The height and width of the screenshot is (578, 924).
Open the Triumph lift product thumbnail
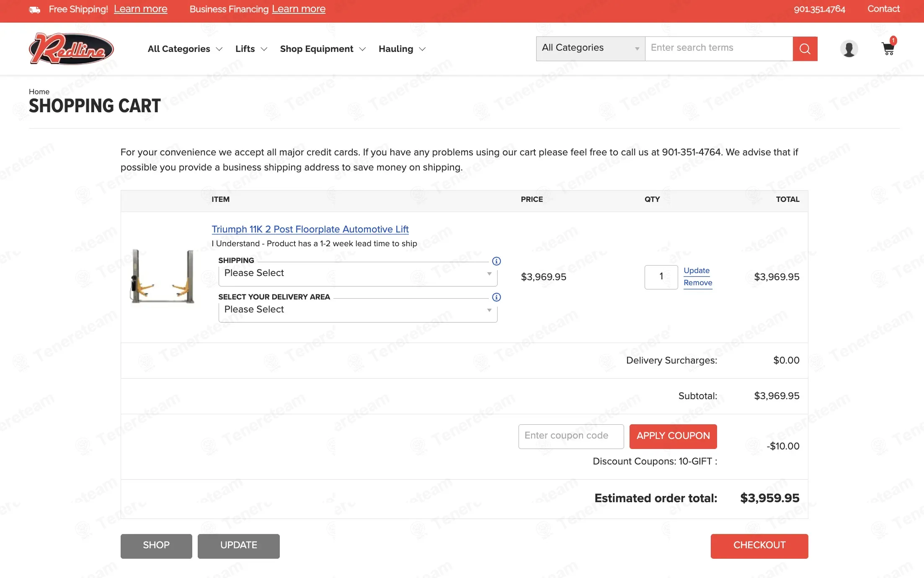point(163,276)
